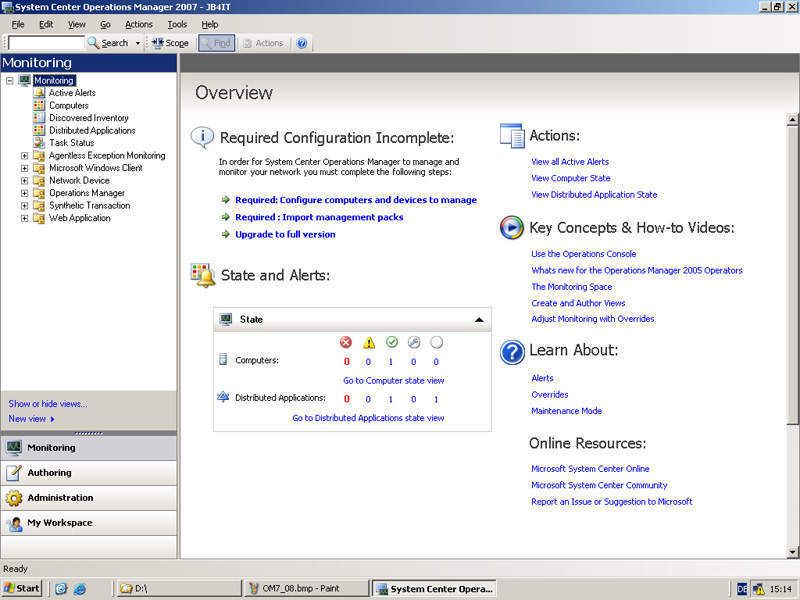Image resolution: width=800 pixels, height=600 pixels.
Task: Click the View Distributed Application State link
Action: pos(594,194)
